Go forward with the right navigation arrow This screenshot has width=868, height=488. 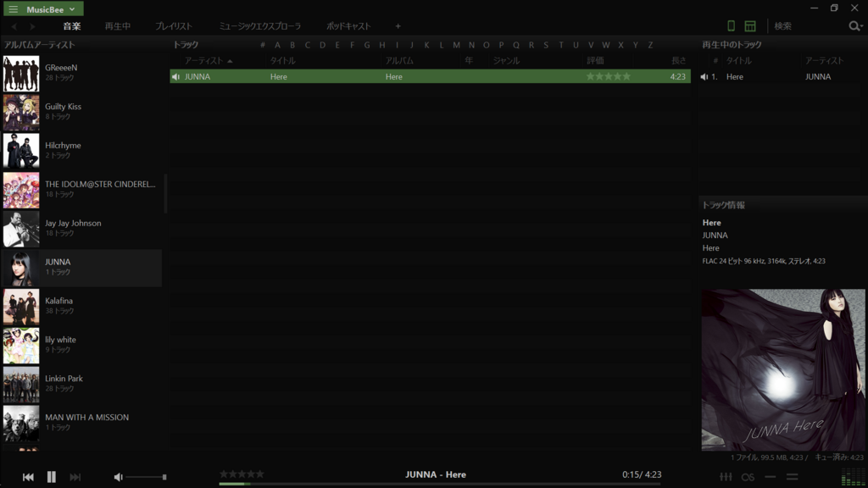[32, 26]
